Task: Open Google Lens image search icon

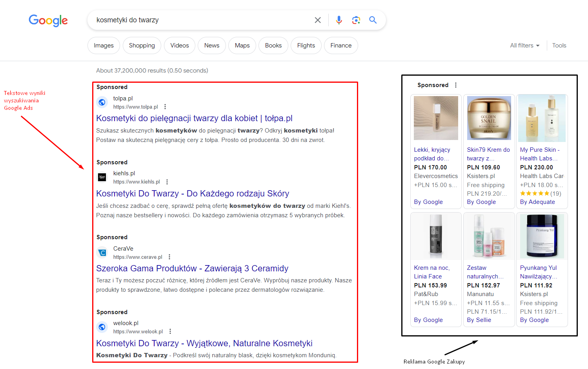Action: (x=356, y=20)
